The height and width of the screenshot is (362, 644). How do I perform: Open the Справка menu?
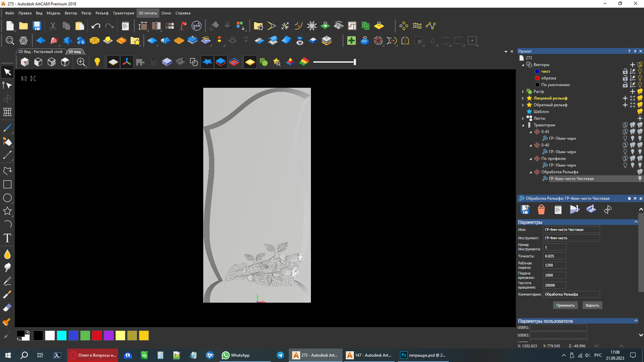(183, 13)
